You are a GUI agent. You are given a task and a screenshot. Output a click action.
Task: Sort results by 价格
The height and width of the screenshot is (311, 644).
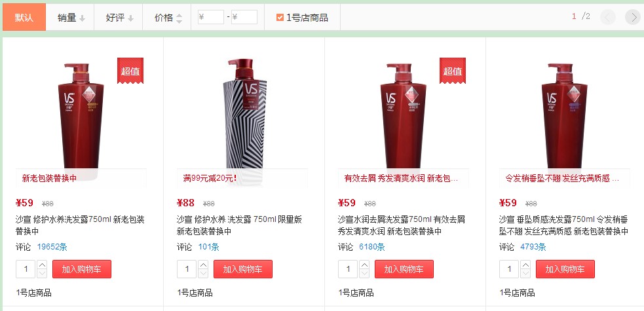pos(168,18)
